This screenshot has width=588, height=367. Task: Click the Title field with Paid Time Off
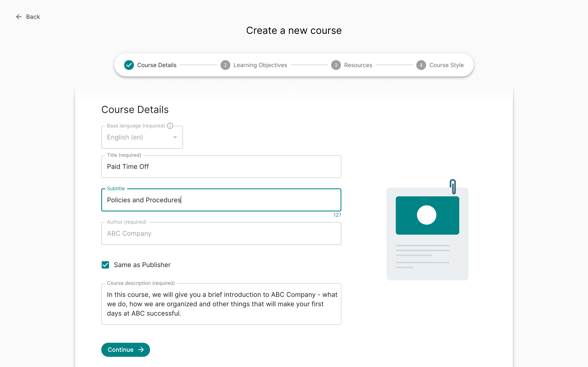(x=221, y=167)
